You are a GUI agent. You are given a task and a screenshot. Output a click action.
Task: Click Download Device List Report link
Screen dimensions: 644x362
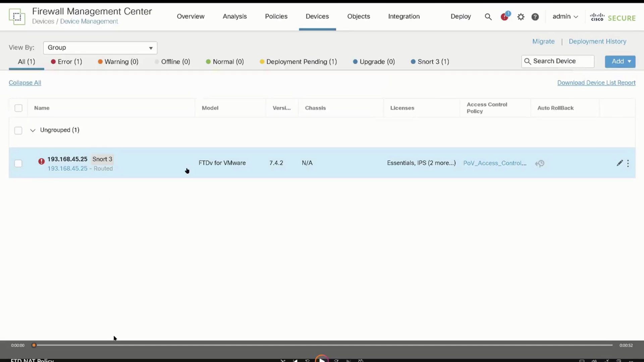click(596, 83)
